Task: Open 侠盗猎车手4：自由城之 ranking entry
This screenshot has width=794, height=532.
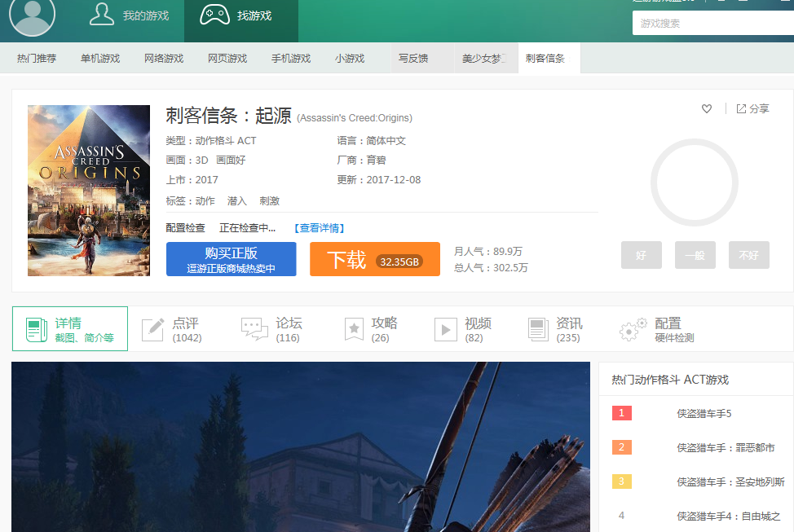Action: click(x=728, y=517)
